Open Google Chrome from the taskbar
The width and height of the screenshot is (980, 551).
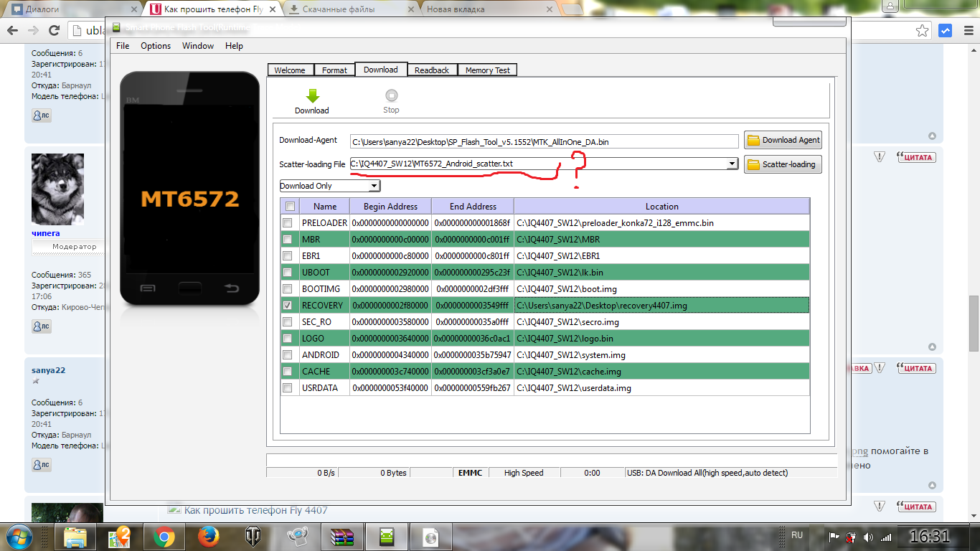[164, 537]
